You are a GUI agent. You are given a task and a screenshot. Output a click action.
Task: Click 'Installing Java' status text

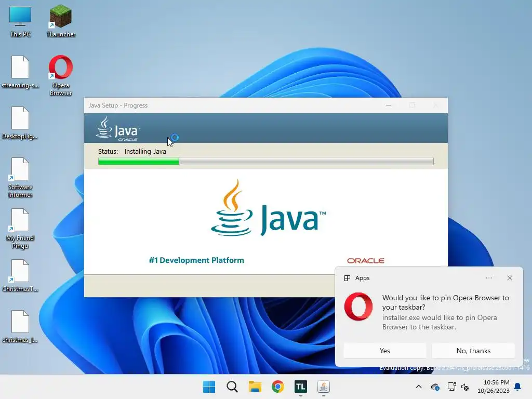point(145,152)
